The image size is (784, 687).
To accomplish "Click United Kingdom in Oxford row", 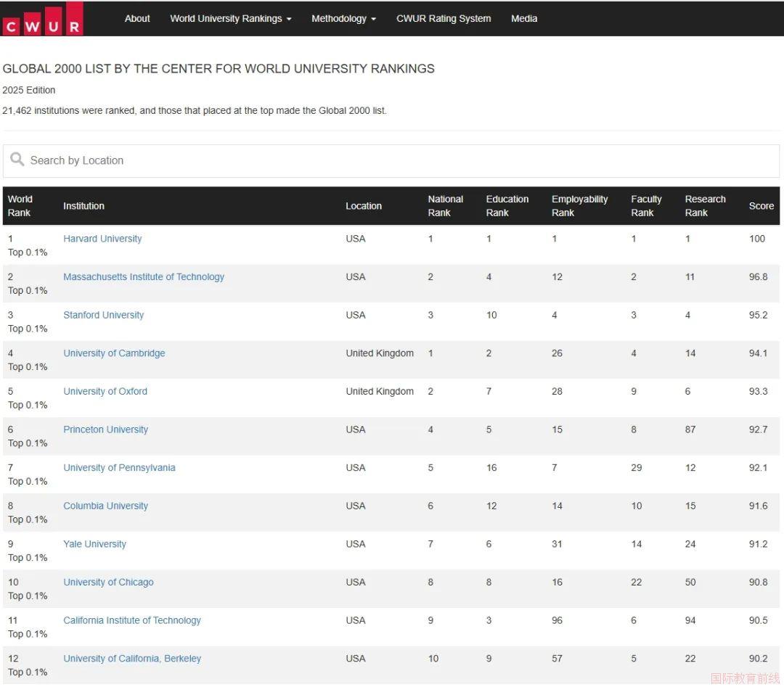I will pos(380,391).
